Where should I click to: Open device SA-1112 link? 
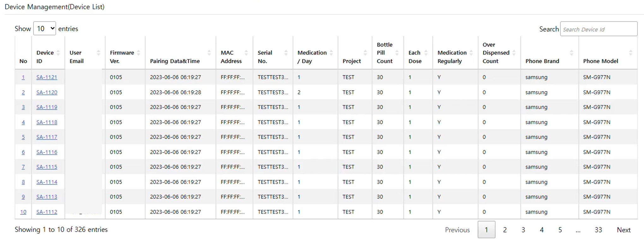point(47,212)
